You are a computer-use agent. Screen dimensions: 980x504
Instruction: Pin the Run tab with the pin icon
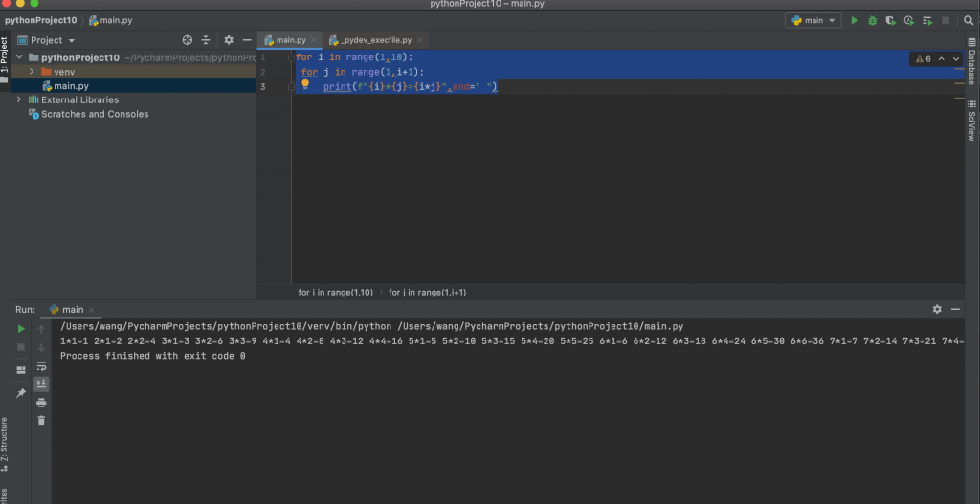pos(21,393)
